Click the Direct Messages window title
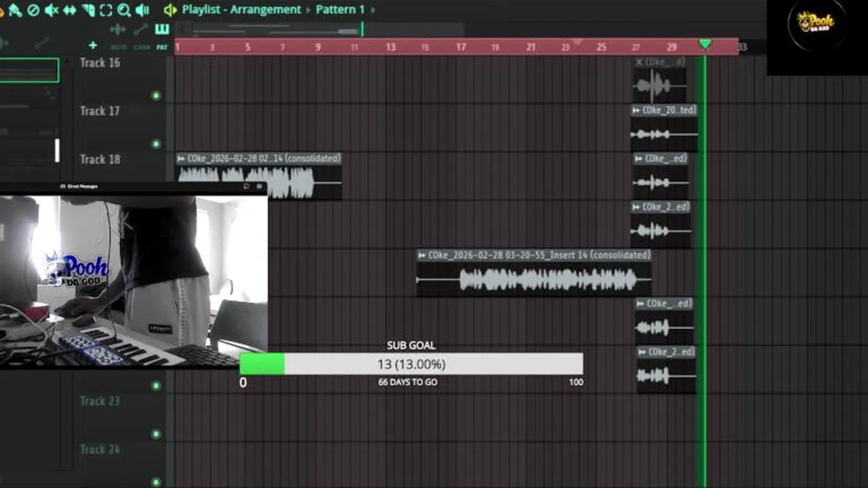 (82, 186)
